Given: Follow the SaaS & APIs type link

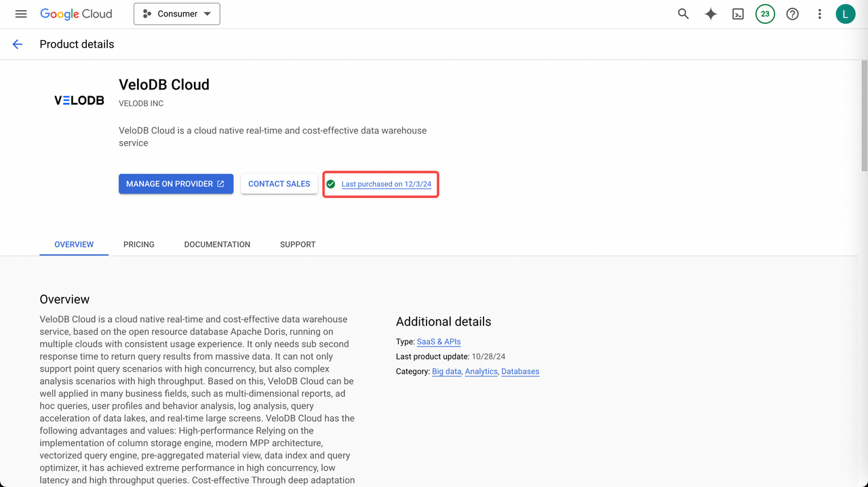Looking at the screenshot, I should click(x=439, y=342).
